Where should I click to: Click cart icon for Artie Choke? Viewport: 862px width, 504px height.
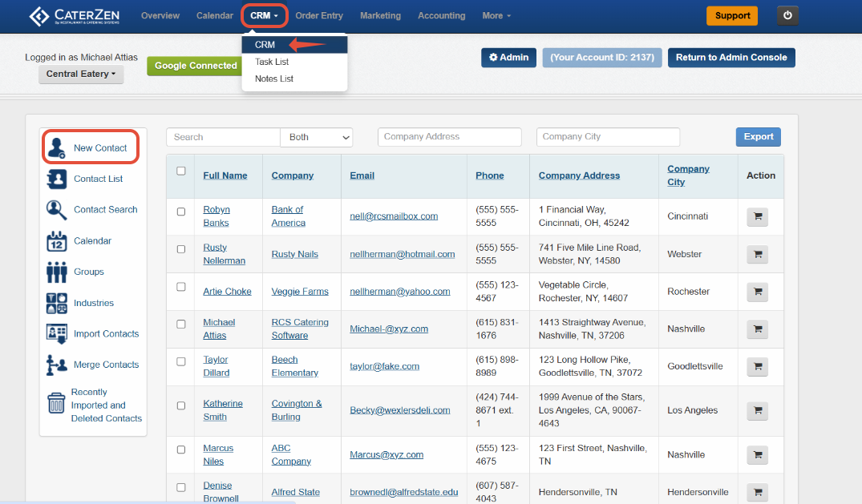point(758,292)
